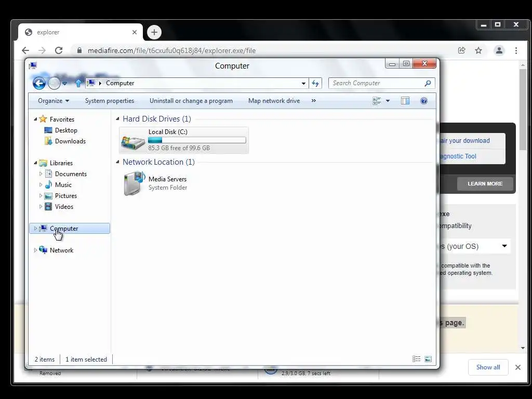Expand the Network tree node
Screen dimensions: 532x399
pyautogui.click(x=35, y=250)
